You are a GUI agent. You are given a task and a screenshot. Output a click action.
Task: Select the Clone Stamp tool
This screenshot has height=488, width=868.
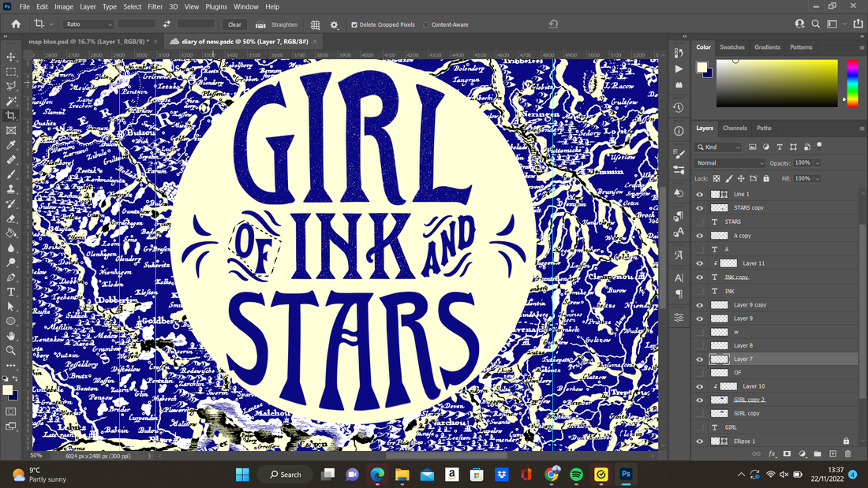click(11, 189)
